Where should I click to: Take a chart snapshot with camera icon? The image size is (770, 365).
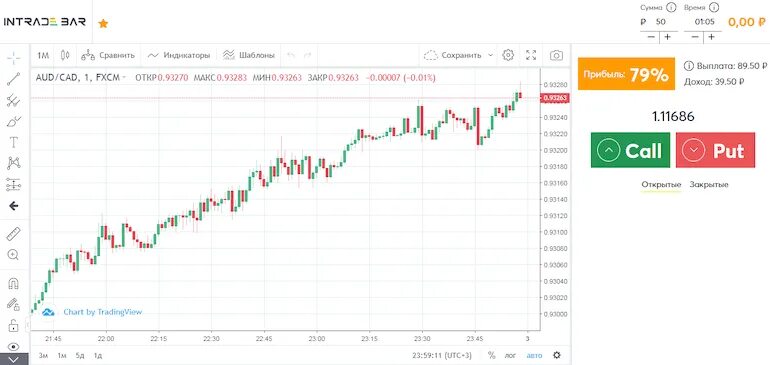click(x=556, y=55)
